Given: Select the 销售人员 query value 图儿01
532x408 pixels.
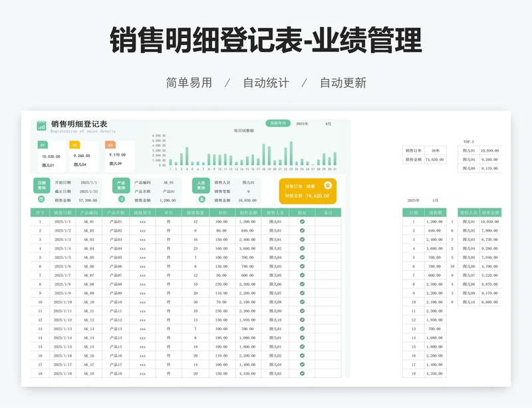Looking at the screenshot, I should pyautogui.click(x=248, y=182).
